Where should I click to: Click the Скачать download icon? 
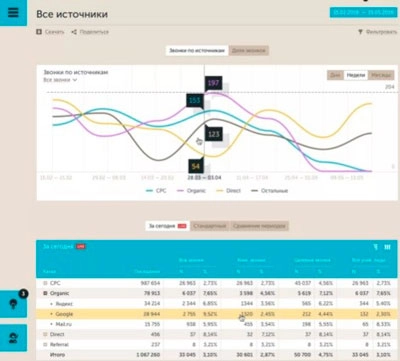(39, 32)
